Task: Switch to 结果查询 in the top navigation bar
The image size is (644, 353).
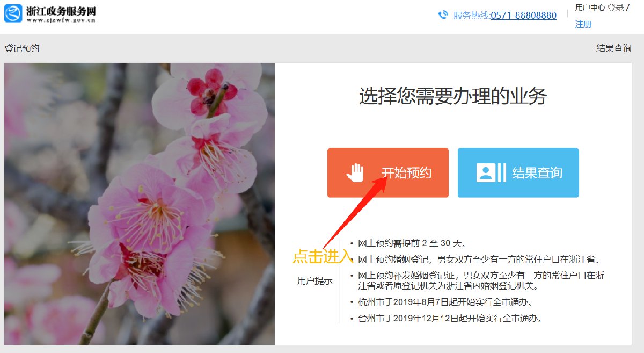Action: click(613, 48)
